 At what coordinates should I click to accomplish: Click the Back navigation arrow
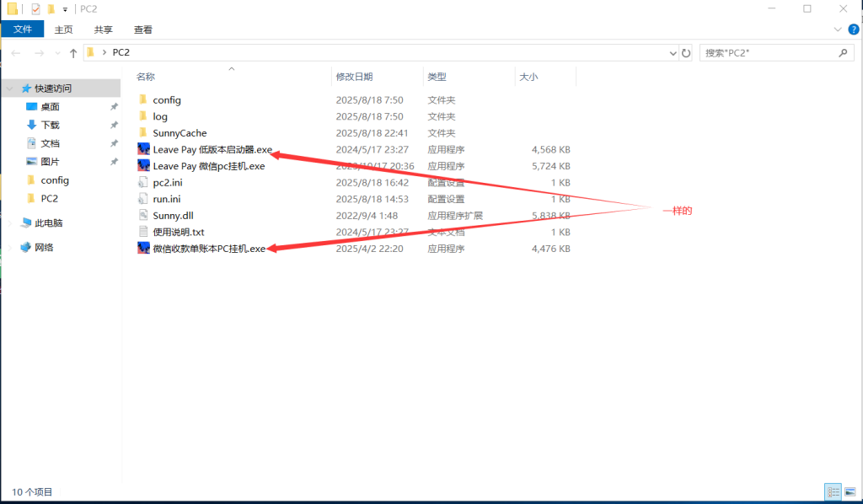(x=15, y=53)
